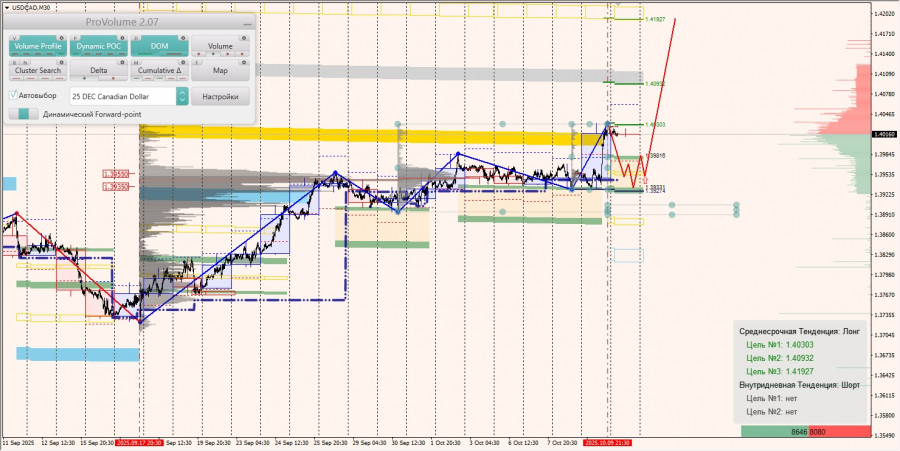Open DOM gear settings icon
Viewport: 900px width, 451px height.
pos(183,38)
